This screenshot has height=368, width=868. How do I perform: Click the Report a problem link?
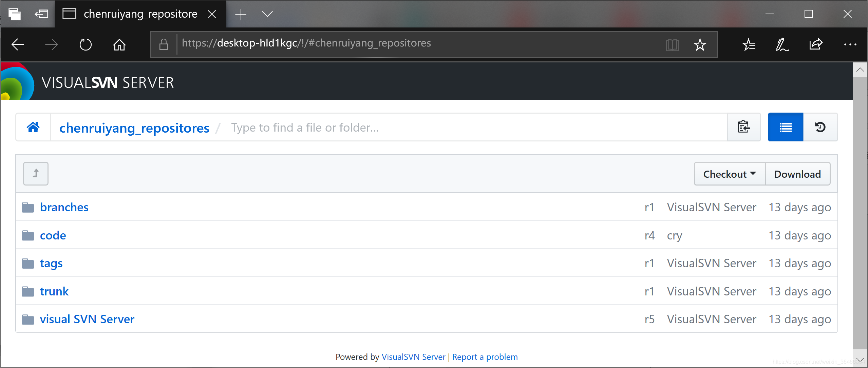[x=485, y=357]
